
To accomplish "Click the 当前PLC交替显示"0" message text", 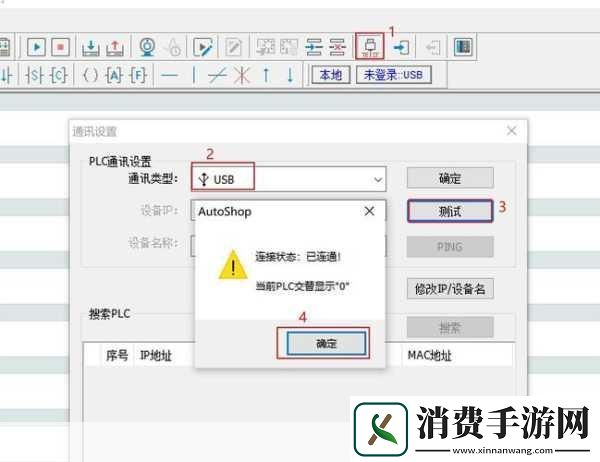I will (302, 286).
